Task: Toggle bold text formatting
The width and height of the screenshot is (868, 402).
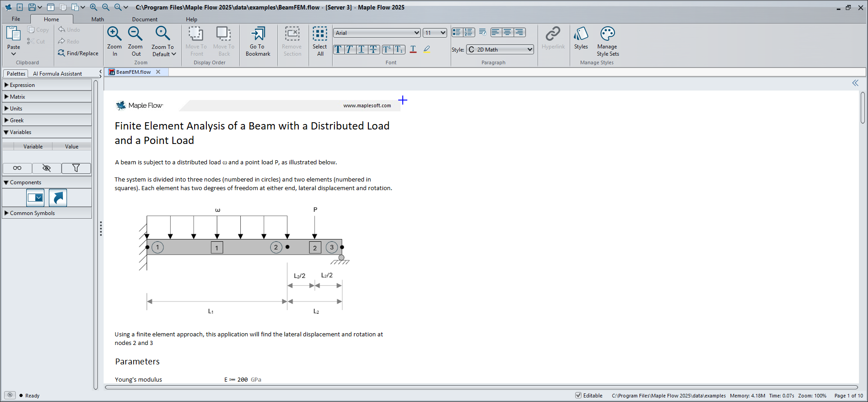Action: pos(338,50)
